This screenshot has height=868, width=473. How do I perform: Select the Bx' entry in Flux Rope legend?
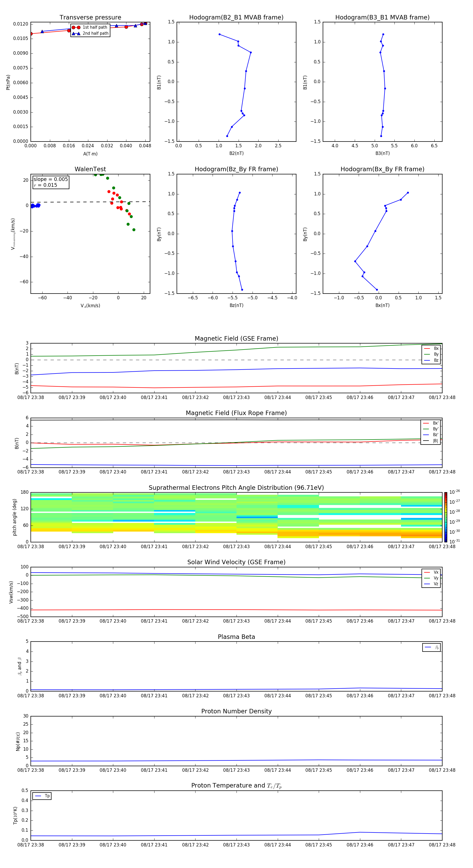(x=431, y=423)
